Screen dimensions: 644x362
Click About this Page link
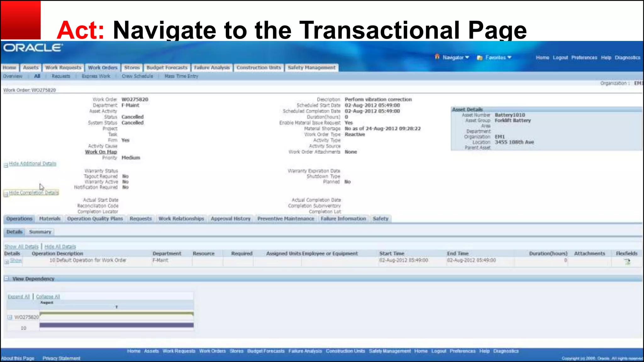(18, 359)
